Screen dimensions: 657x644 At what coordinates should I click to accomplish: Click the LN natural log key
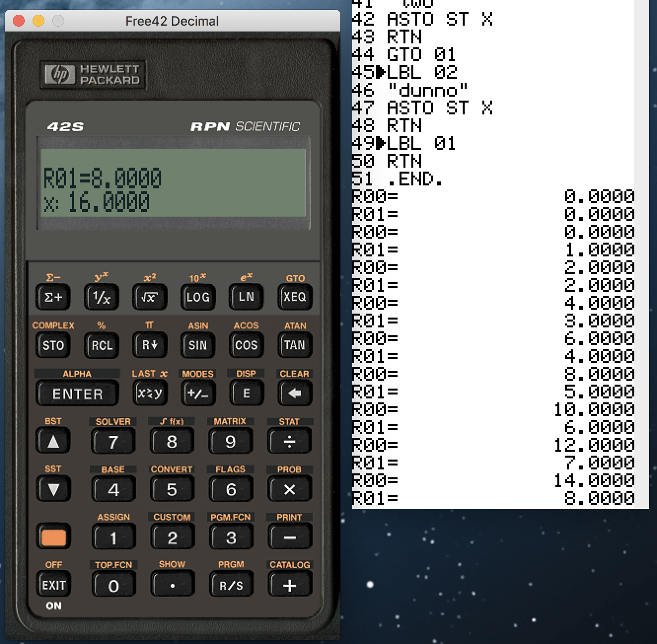click(246, 297)
